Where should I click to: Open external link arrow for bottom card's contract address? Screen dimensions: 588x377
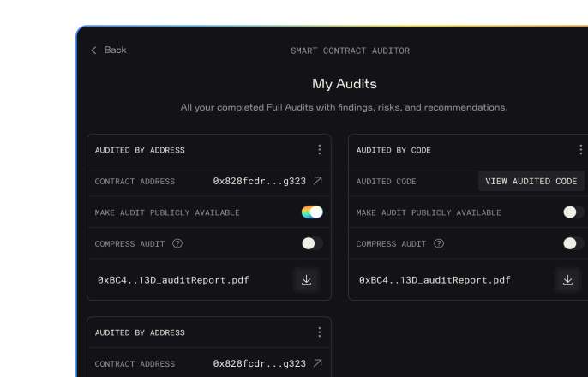pos(318,363)
